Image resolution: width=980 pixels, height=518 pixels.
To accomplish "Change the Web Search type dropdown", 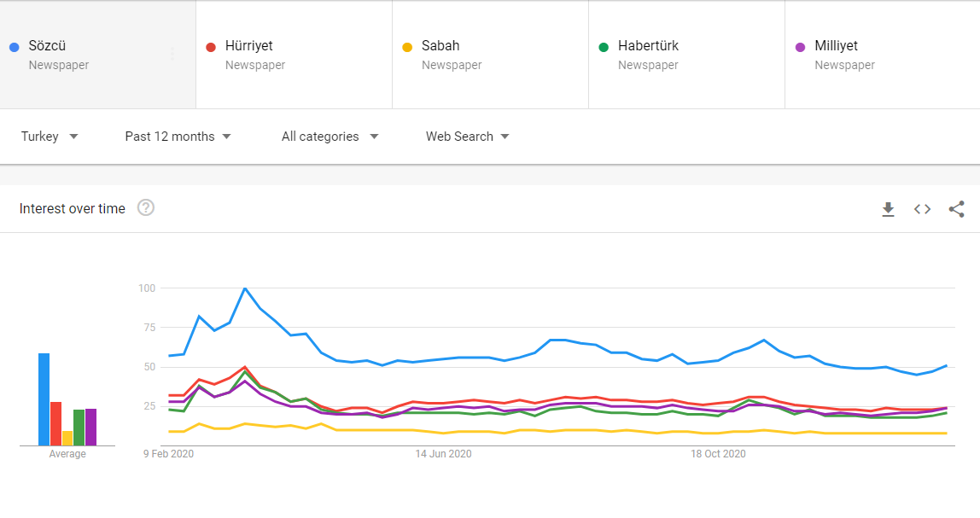I will click(467, 137).
